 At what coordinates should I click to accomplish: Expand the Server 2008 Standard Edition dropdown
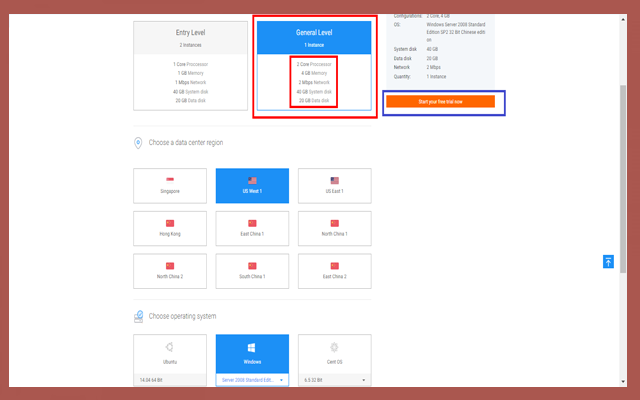252,380
